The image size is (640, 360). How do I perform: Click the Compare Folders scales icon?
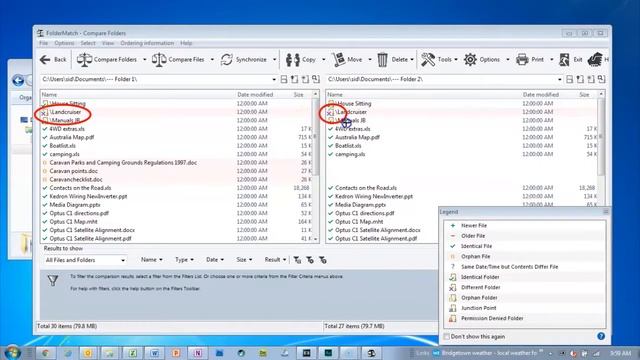coord(84,60)
